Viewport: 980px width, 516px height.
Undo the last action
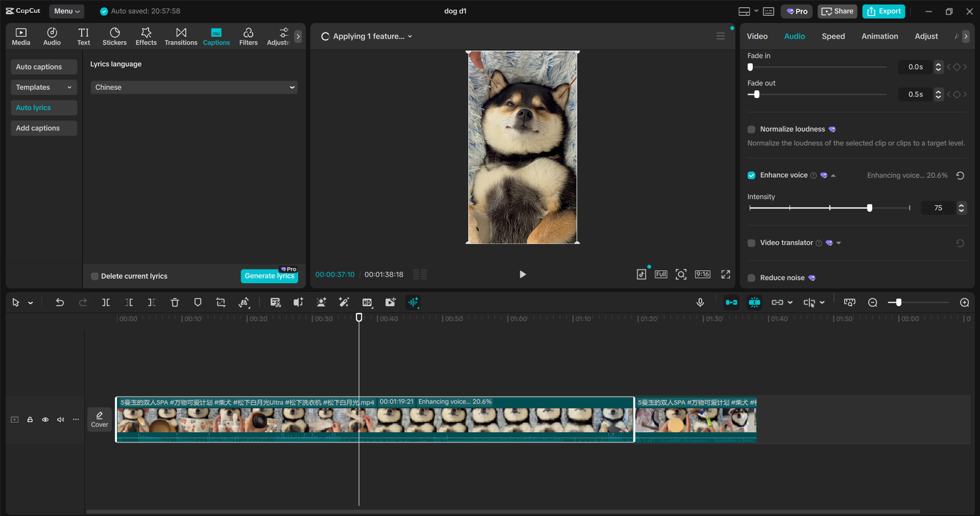[59, 302]
